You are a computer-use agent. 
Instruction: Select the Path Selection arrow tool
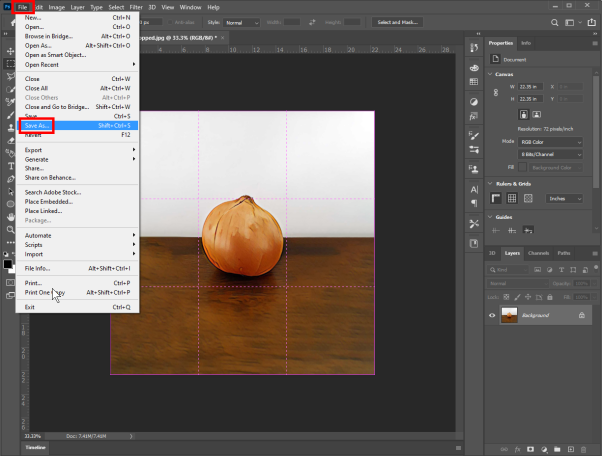(10, 192)
